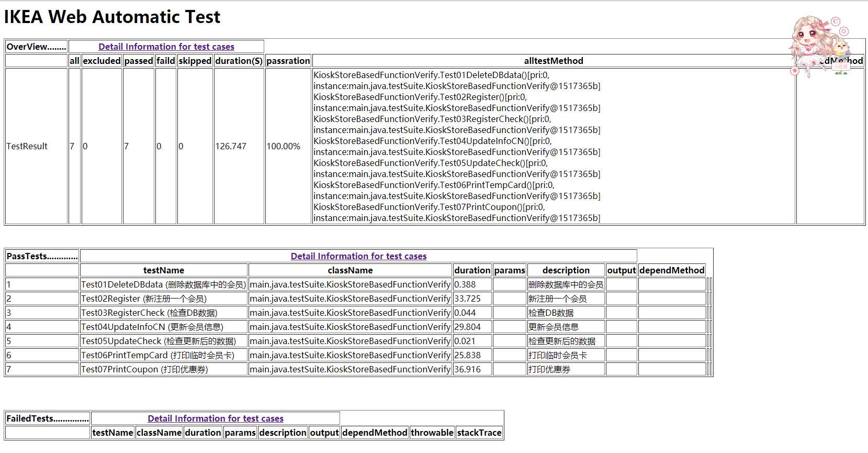Click FailedTests 'stackTrace' column header
The height and width of the screenshot is (453, 868).
pos(479,433)
